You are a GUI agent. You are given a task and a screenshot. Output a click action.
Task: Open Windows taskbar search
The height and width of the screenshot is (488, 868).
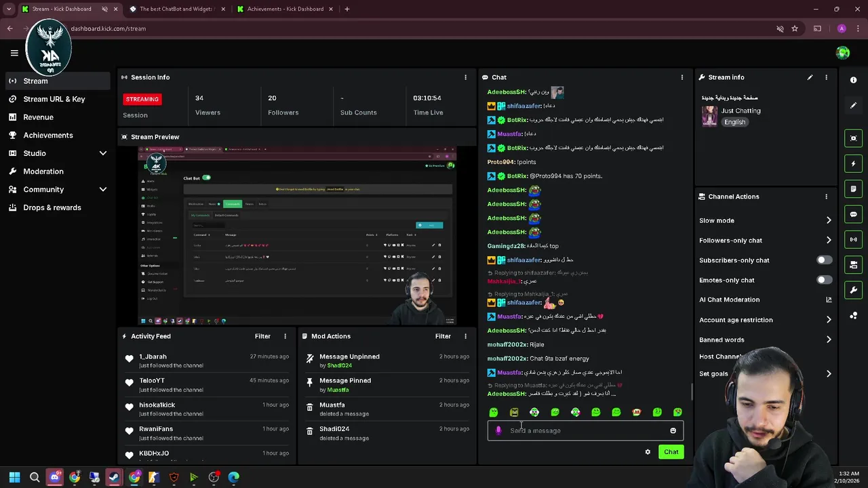click(x=35, y=477)
